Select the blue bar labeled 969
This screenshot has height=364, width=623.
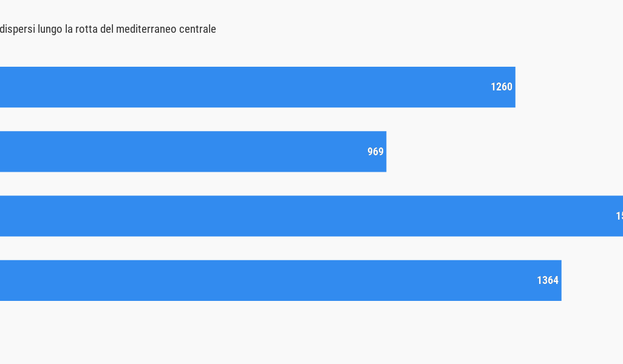pyautogui.click(x=193, y=152)
